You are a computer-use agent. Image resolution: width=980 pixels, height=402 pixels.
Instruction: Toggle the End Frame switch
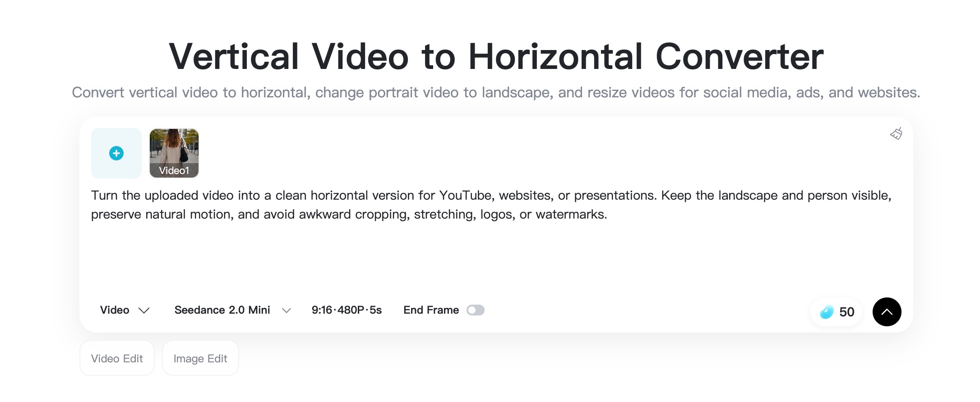click(x=476, y=310)
